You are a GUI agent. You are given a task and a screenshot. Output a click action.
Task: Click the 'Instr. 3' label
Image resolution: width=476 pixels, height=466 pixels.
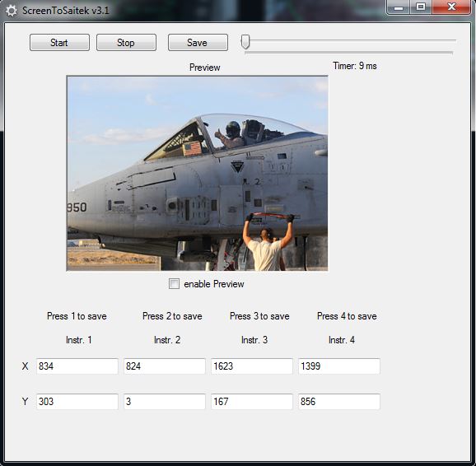pyautogui.click(x=254, y=340)
